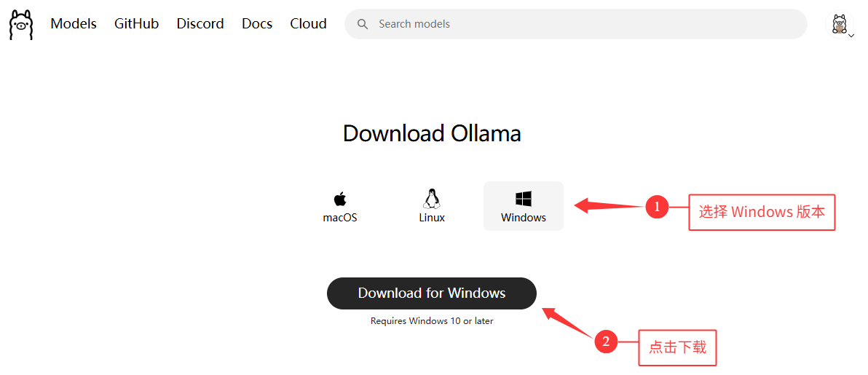Screen dimensions: 868x375
Task: Select the Linux penguin icon
Action: (x=432, y=198)
